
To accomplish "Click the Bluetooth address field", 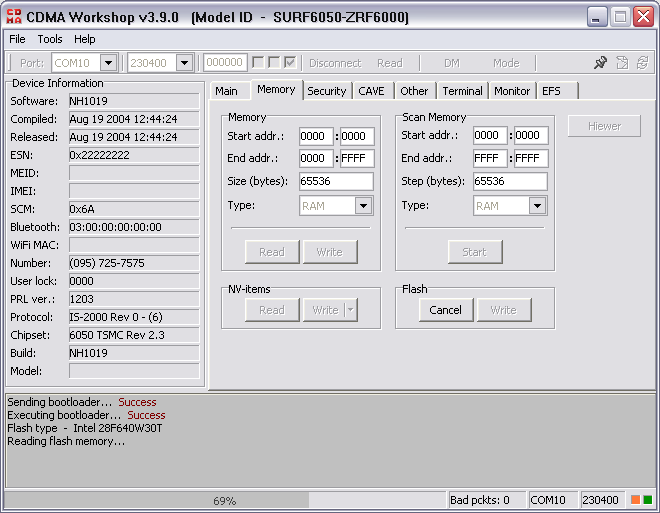I will pyautogui.click(x=134, y=227).
